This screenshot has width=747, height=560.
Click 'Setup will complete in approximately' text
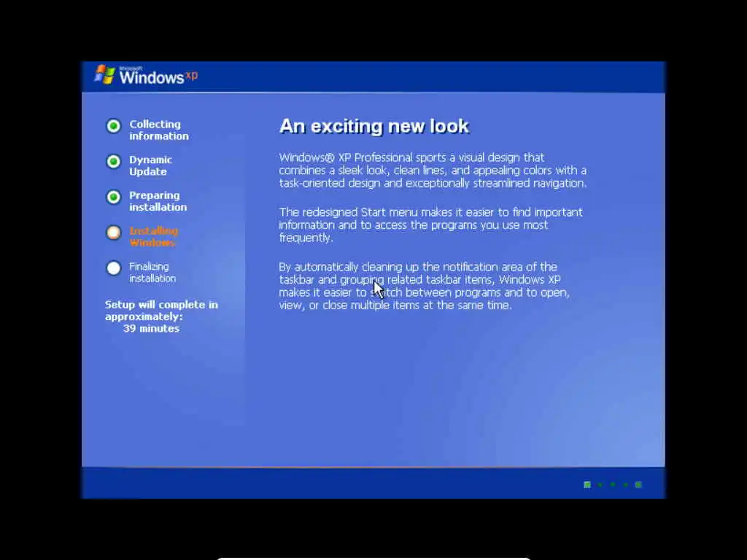(161, 311)
